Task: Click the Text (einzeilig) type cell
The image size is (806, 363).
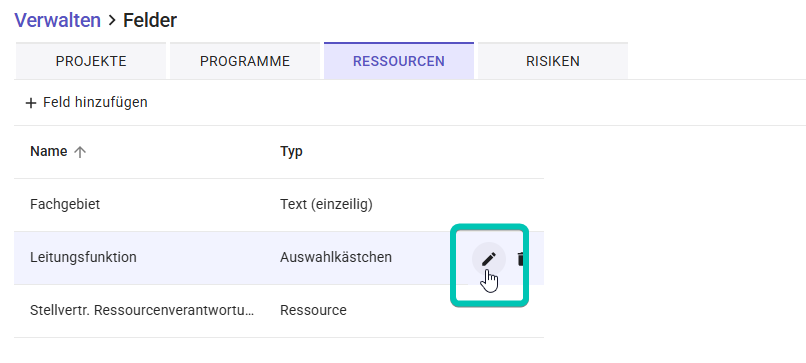Action: click(326, 205)
